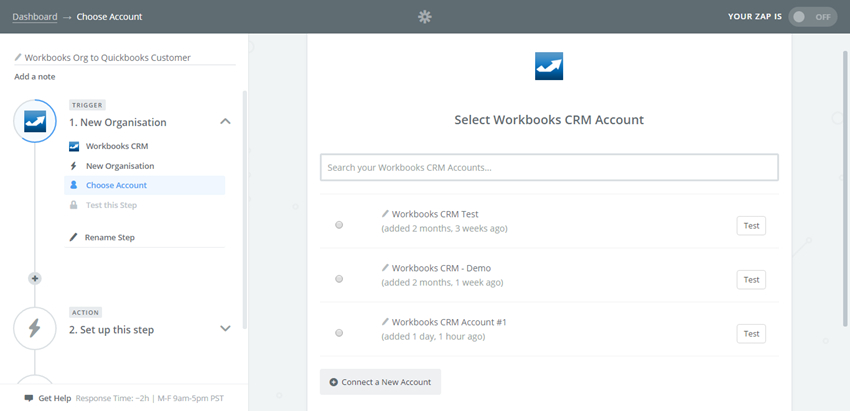Click pencil icon next to Workbooks CRM Account #1
Screen dimensions: 850x411
(x=385, y=322)
